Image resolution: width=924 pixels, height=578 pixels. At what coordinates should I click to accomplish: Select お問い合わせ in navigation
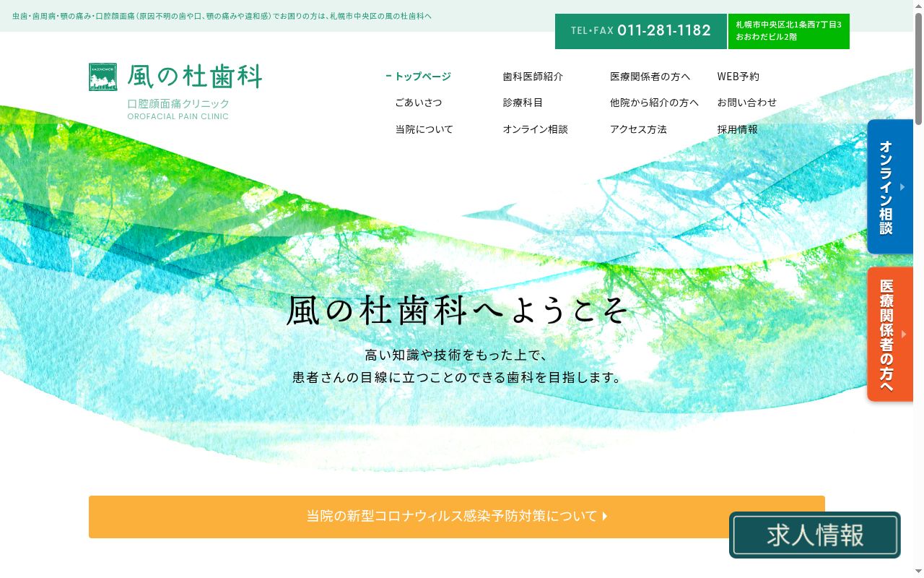747,103
